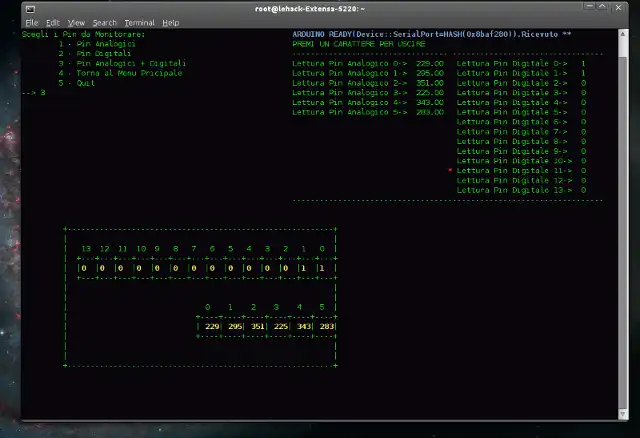Click the 'Quit' option text
The image size is (640, 438).
coord(85,82)
